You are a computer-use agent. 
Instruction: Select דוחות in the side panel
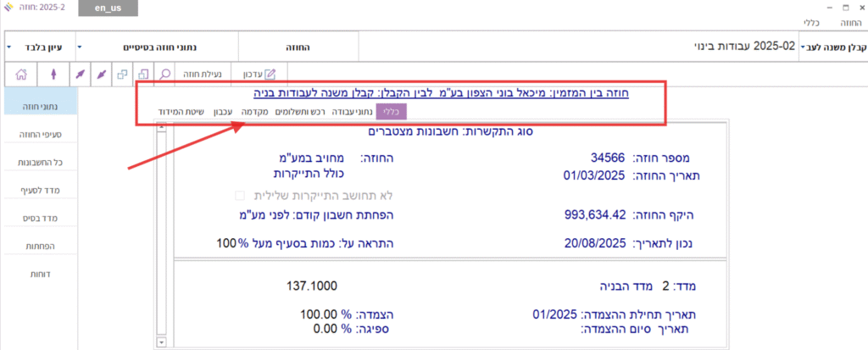pos(39,275)
